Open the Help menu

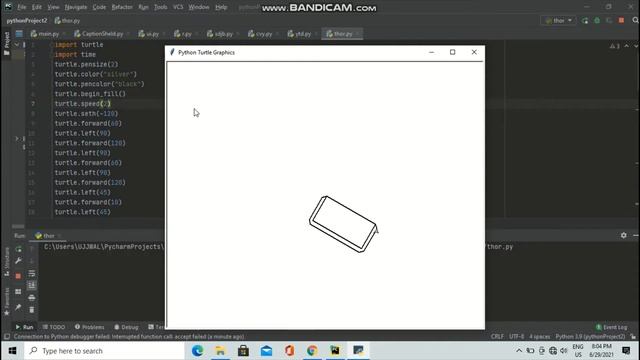tap(221, 7)
